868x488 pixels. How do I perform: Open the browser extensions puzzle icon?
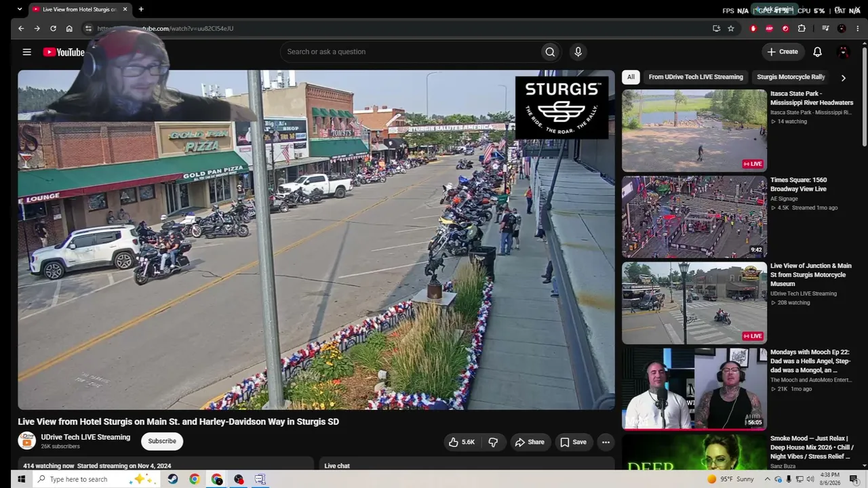pos(802,28)
